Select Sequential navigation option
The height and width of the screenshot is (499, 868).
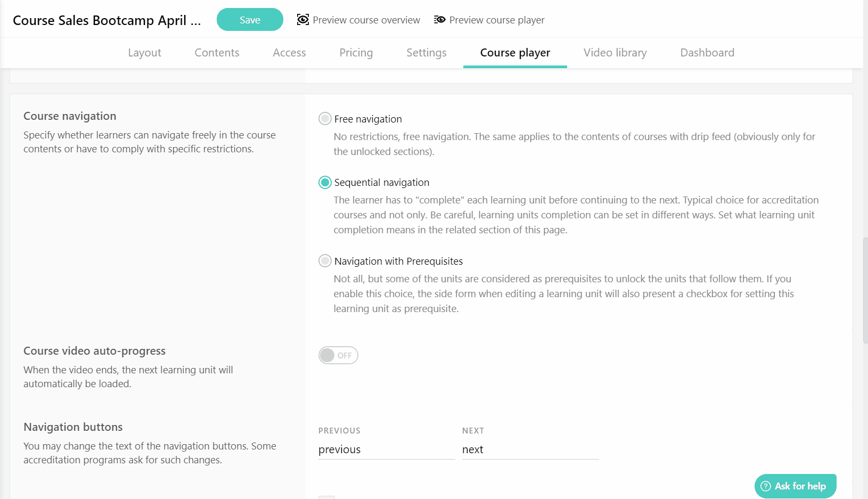tap(325, 183)
